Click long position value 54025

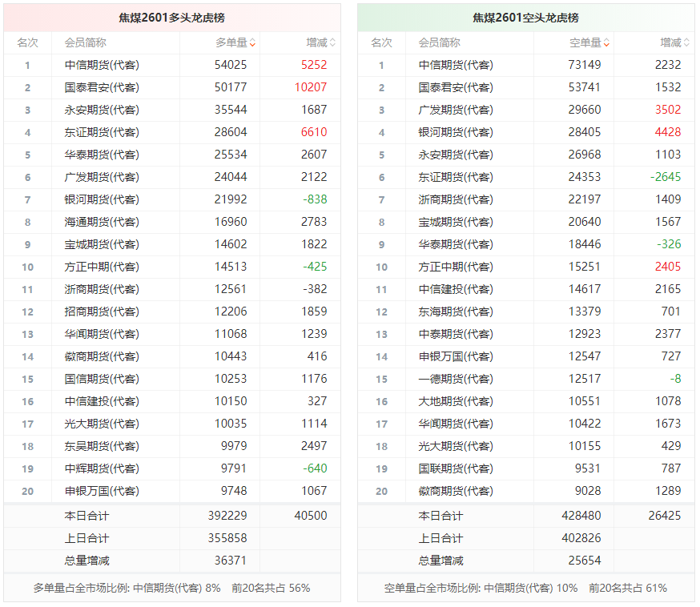pyautogui.click(x=231, y=65)
